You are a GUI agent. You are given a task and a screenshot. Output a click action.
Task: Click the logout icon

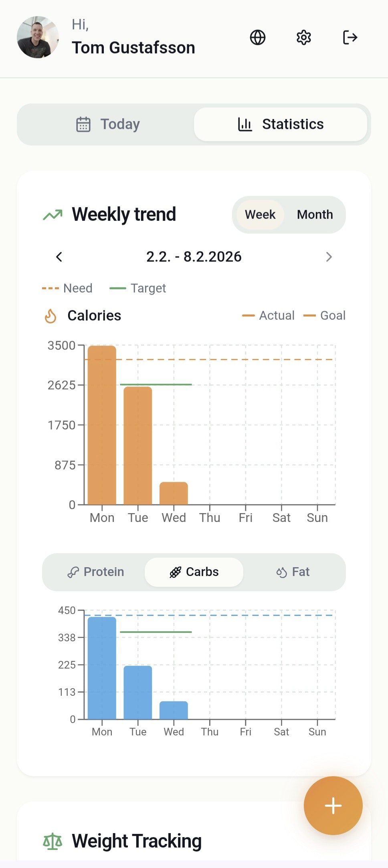(x=350, y=37)
